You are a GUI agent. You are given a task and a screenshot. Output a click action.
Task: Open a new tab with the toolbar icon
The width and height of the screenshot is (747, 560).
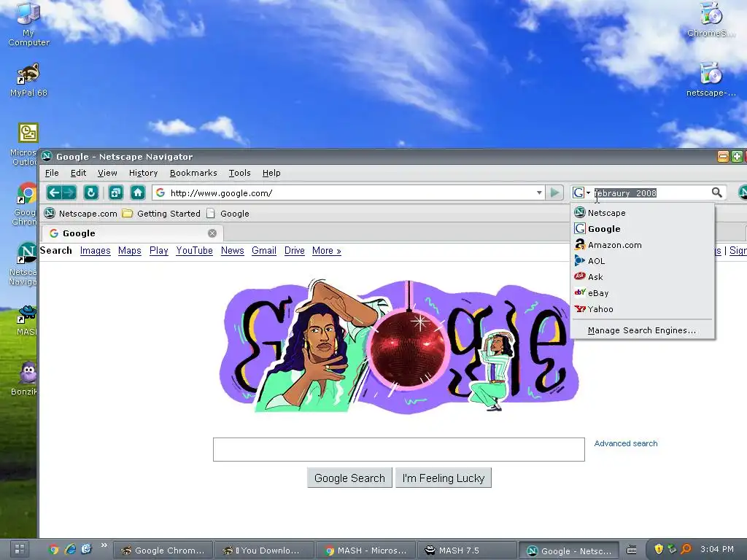116,192
